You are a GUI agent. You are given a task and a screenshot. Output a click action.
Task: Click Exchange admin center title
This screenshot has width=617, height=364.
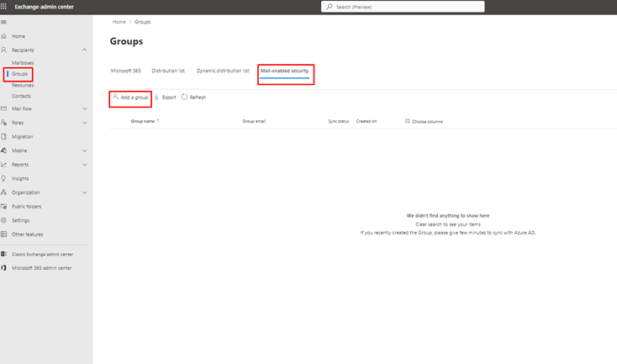44,7
